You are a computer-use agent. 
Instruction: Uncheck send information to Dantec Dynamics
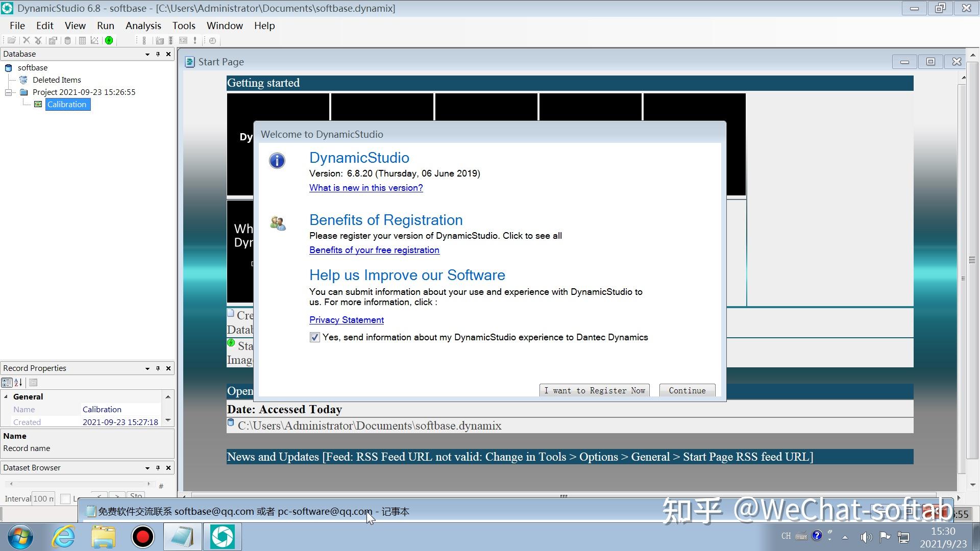[x=314, y=337]
